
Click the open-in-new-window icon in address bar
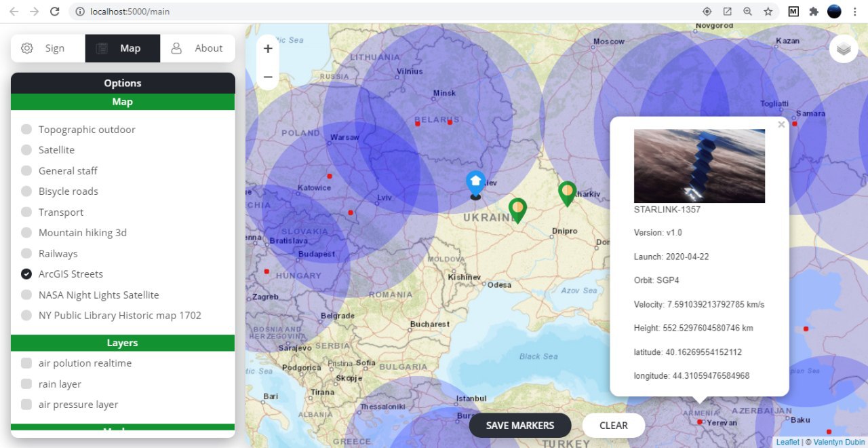pos(727,12)
